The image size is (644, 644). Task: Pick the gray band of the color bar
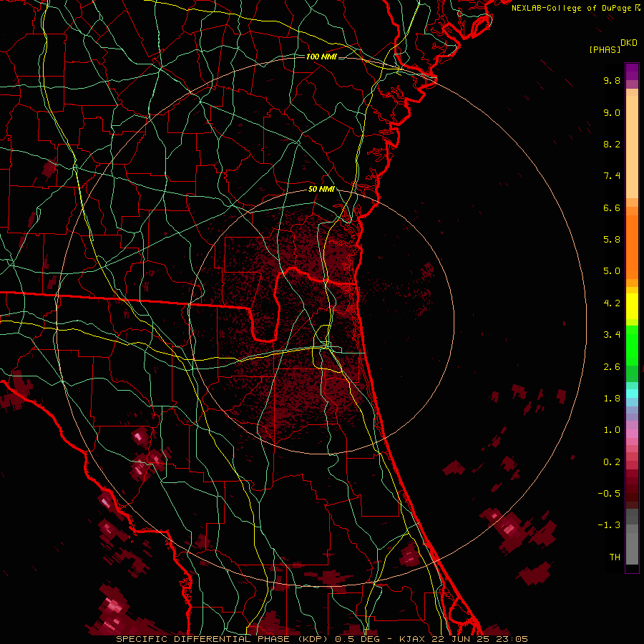point(632,537)
